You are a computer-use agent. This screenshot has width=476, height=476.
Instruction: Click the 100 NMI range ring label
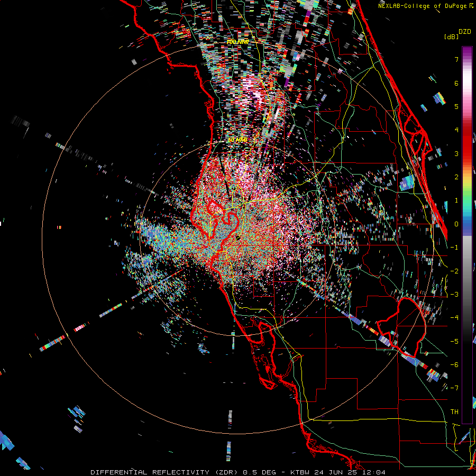pyautogui.click(x=237, y=42)
